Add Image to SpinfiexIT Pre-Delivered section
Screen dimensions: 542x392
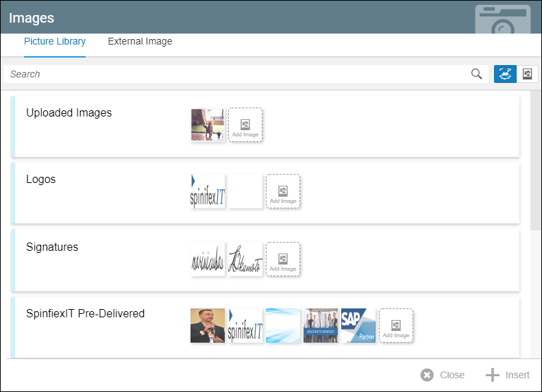pos(396,326)
